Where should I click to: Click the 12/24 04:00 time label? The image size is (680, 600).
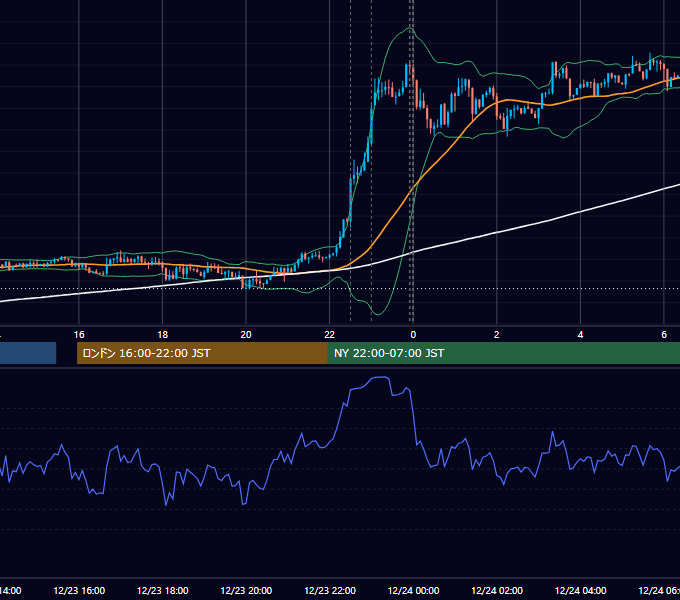point(581,590)
